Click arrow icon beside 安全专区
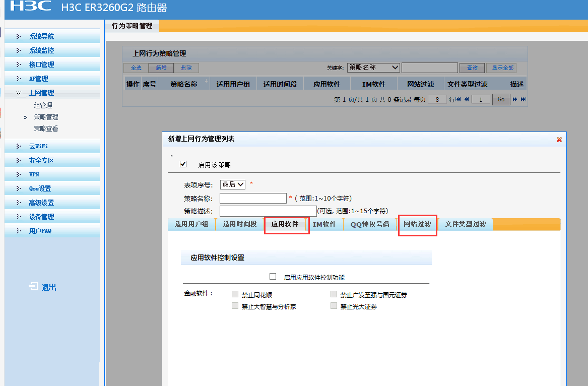This screenshot has width=588, height=386. pyautogui.click(x=18, y=161)
